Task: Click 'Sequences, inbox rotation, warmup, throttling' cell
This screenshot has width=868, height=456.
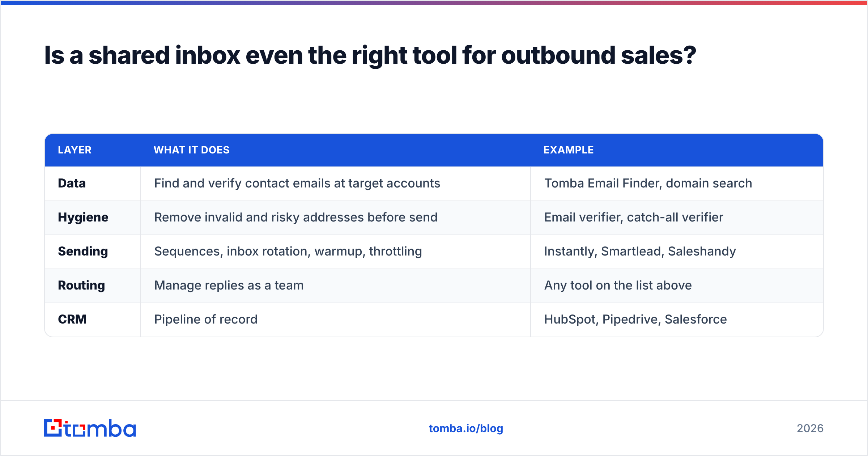Action: point(336,252)
